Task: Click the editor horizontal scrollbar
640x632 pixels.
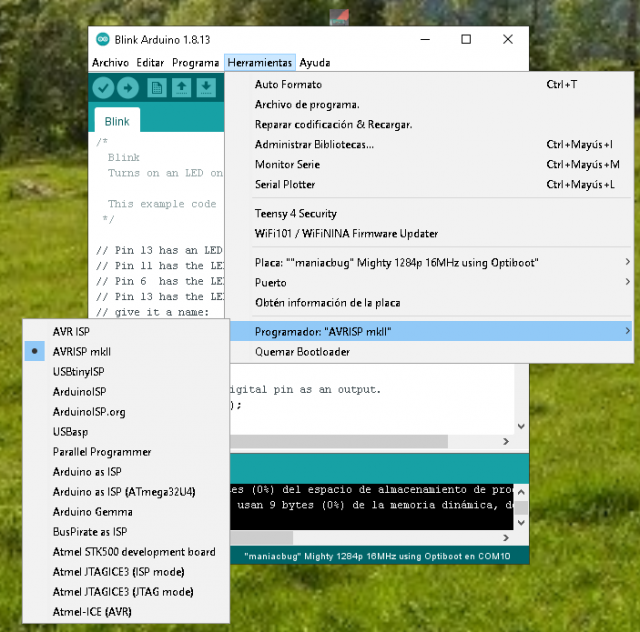Action: tap(340, 440)
